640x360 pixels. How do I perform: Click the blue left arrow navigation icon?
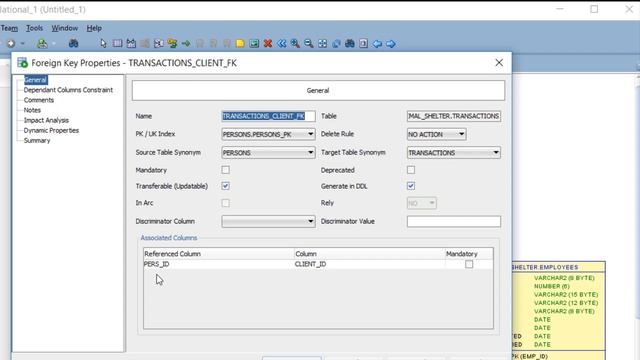[377, 43]
